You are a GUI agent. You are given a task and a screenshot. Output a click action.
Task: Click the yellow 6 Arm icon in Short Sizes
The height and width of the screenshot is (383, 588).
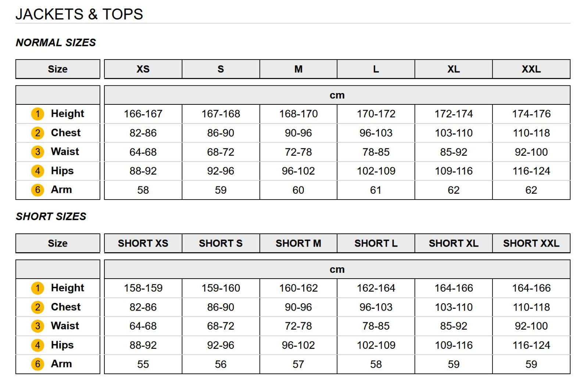click(37, 364)
